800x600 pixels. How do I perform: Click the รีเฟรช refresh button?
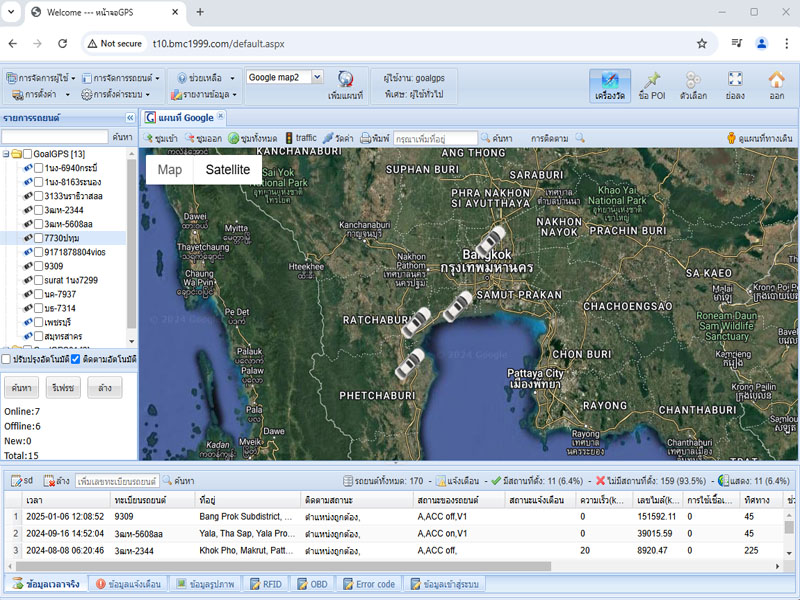coord(63,388)
